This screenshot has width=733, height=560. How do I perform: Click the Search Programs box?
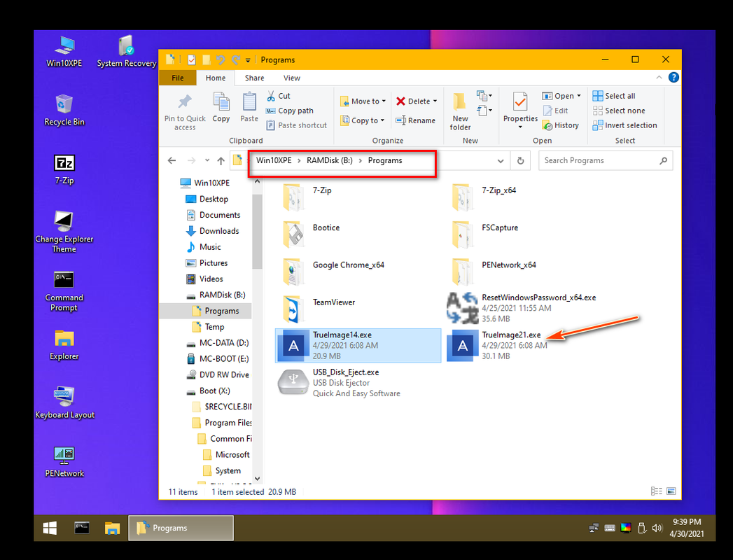pyautogui.click(x=606, y=161)
